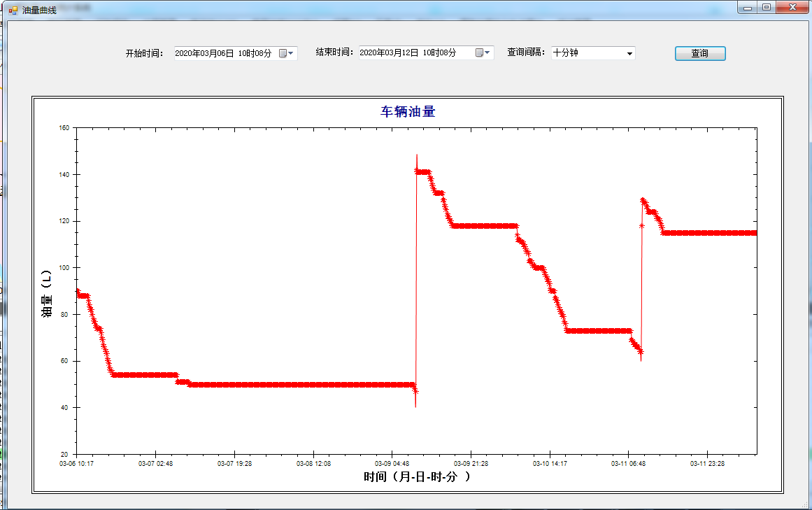Click the 查询 button

point(699,53)
